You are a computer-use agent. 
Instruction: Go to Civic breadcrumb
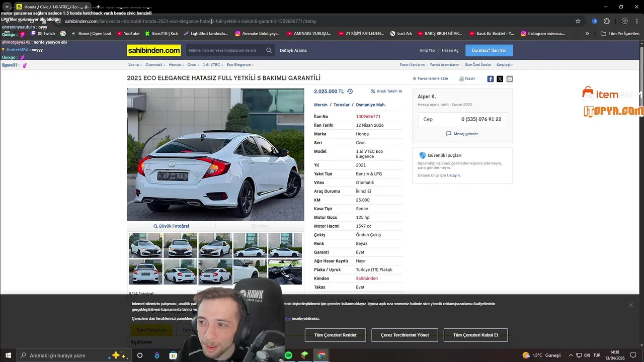[x=192, y=65]
